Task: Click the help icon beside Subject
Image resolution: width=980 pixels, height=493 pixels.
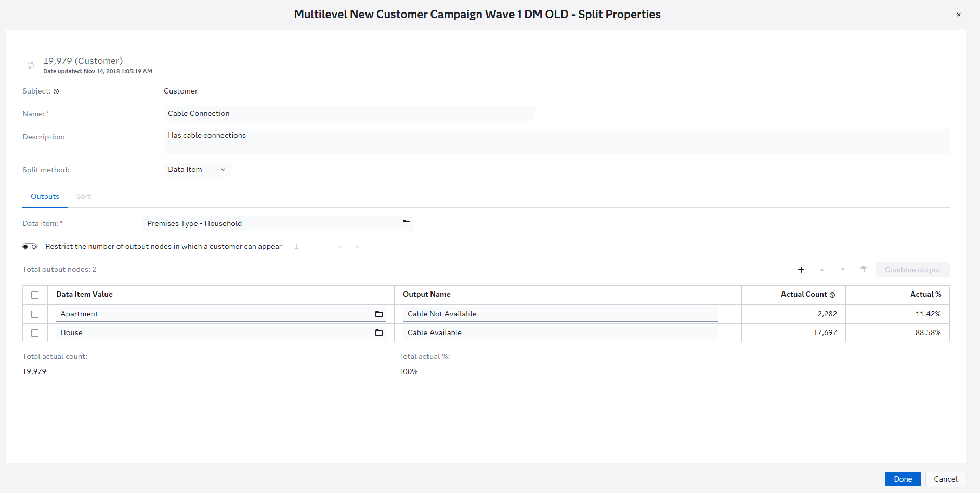Action: click(x=57, y=91)
